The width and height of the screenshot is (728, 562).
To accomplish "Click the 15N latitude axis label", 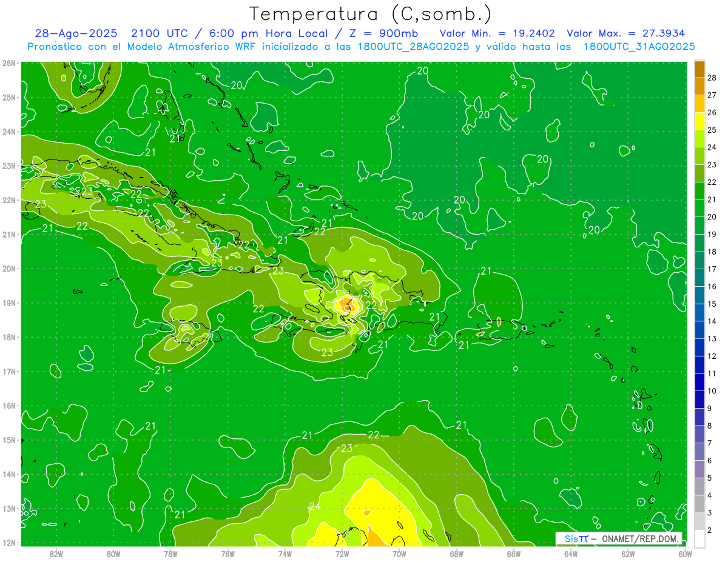I will pos(9,440).
